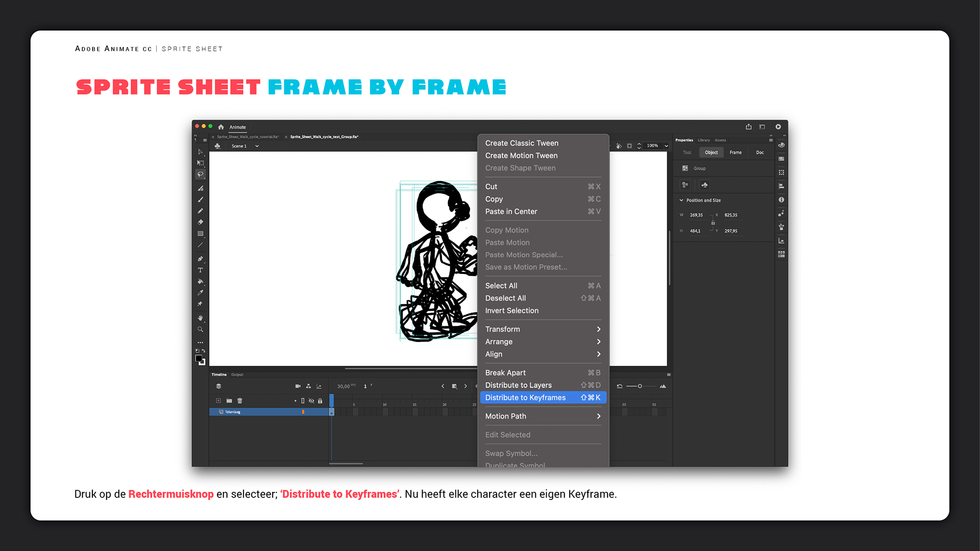Adjust the timeline zoom slider
The height and width of the screenshot is (551, 980).
tap(640, 386)
